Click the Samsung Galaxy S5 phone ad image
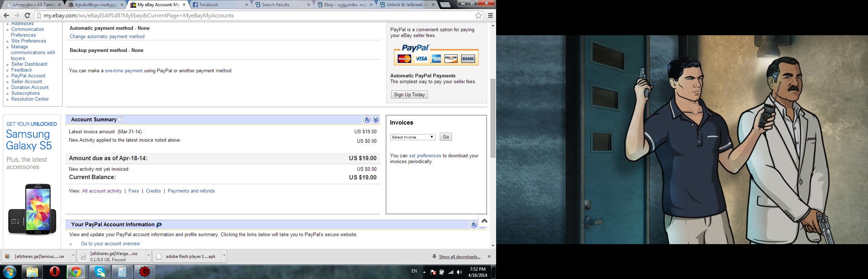868x279 pixels. tap(32, 209)
